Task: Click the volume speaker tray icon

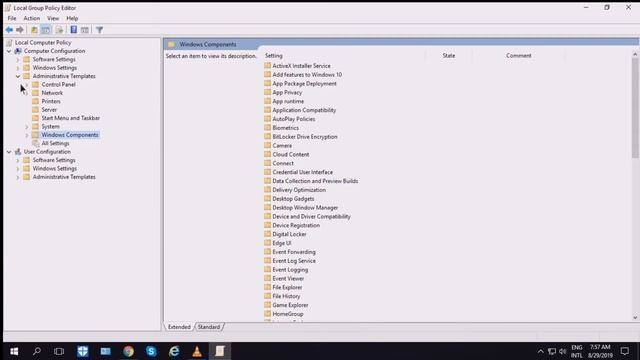Action: coord(563,351)
